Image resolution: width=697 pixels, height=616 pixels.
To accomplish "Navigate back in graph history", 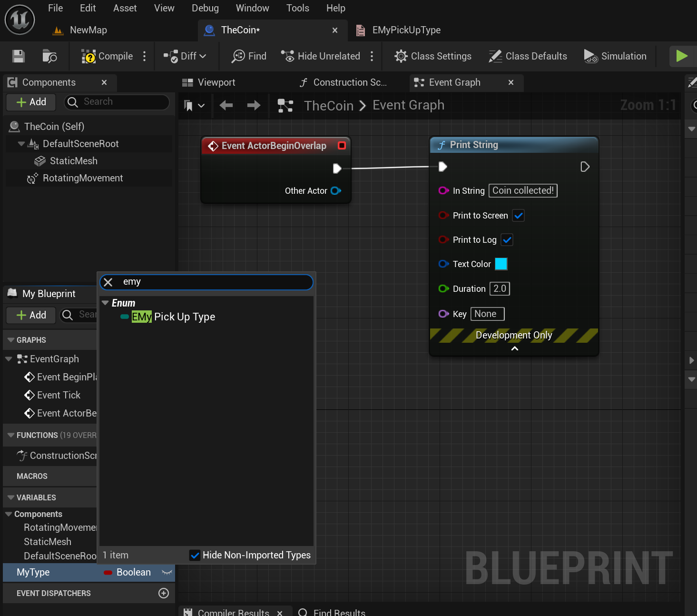I will coord(226,105).
